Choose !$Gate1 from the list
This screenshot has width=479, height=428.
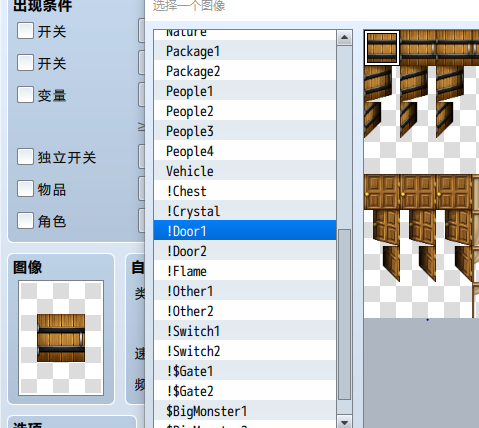245,370
